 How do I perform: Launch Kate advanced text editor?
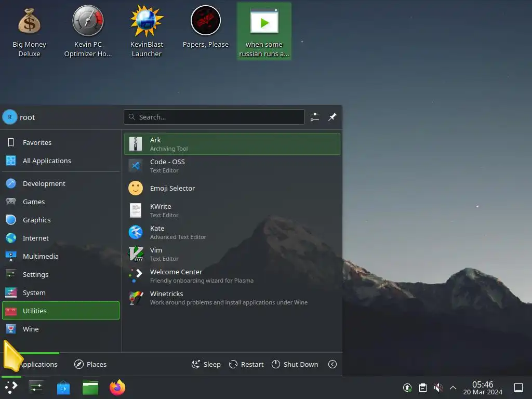coord(232,232)
